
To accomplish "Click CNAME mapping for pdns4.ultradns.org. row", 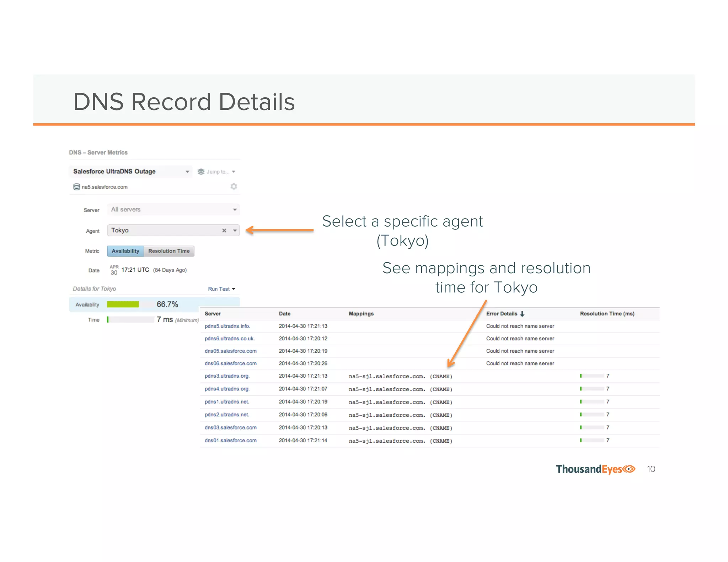I will tap(401, 389).
